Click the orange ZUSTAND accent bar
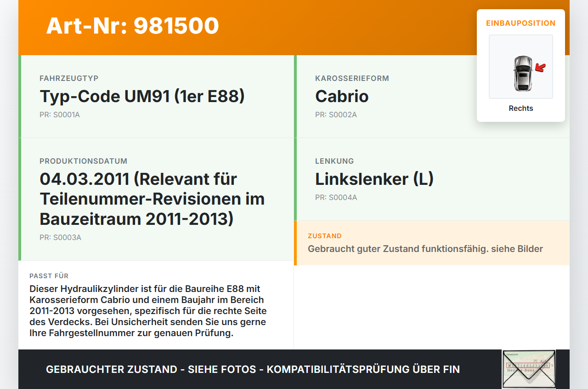 tap(295, 243)
